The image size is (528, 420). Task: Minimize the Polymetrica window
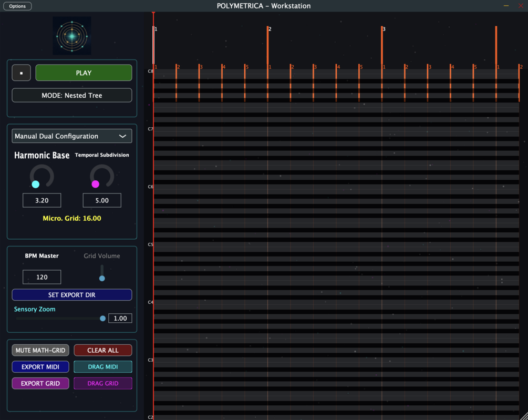(x=506, y=6)
